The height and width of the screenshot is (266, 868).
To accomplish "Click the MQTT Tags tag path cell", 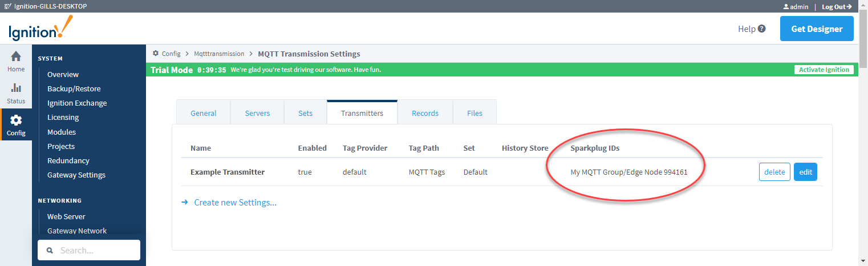I will click(427, 172).
